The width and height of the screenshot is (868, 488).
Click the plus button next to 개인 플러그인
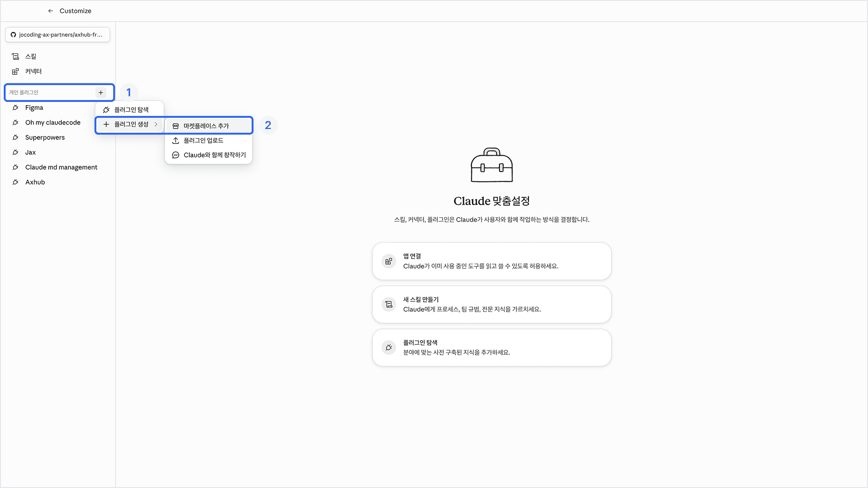[101, 93]
